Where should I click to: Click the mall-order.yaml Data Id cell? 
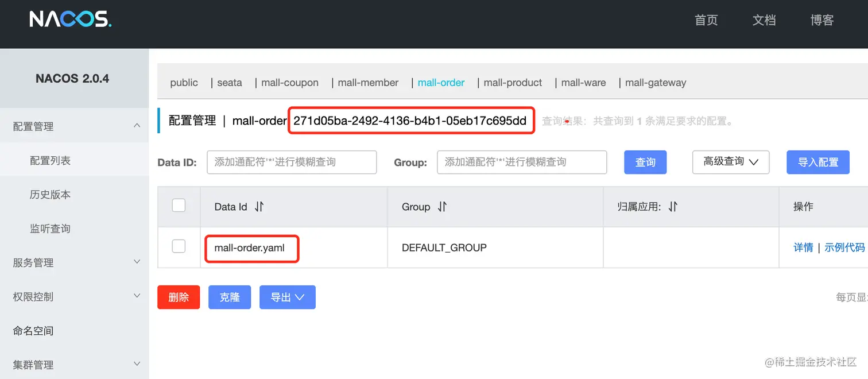(x=249, y=247)
